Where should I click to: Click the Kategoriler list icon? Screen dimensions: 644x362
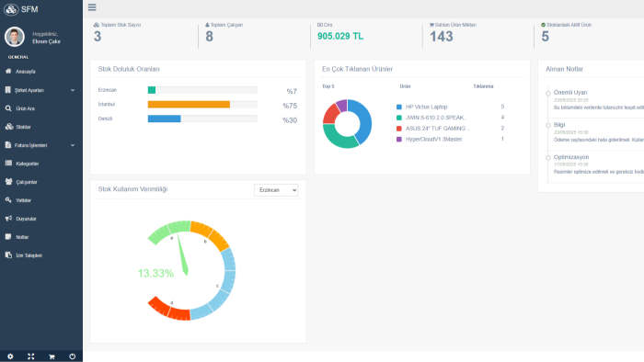coord(8,164)
